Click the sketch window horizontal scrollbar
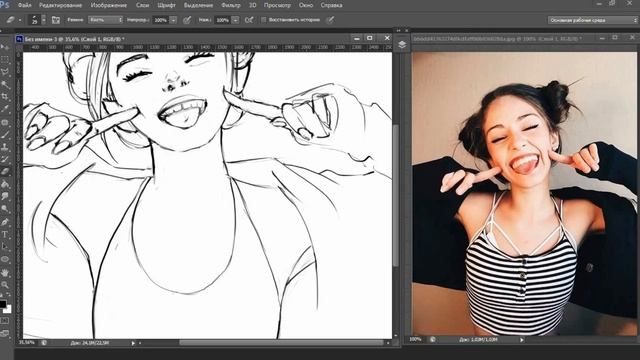Screen dimensions: 640x360 (x=281, y=343)
